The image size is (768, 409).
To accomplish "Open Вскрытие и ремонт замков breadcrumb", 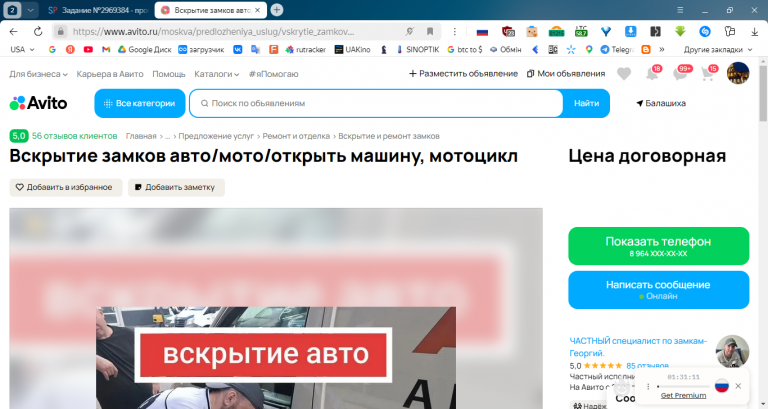I will click(389, 136).
